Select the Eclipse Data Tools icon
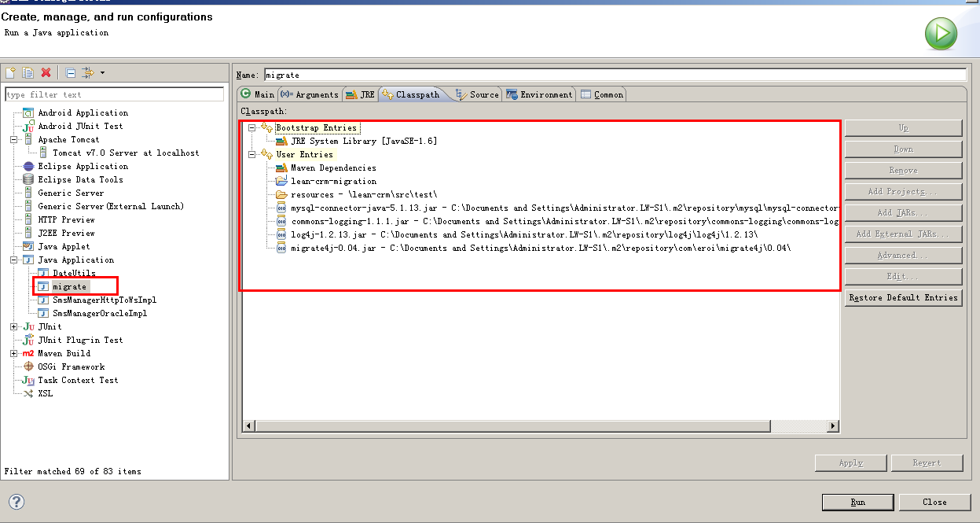This screenshot has height=523, width=980. click(x=29, y=180)
